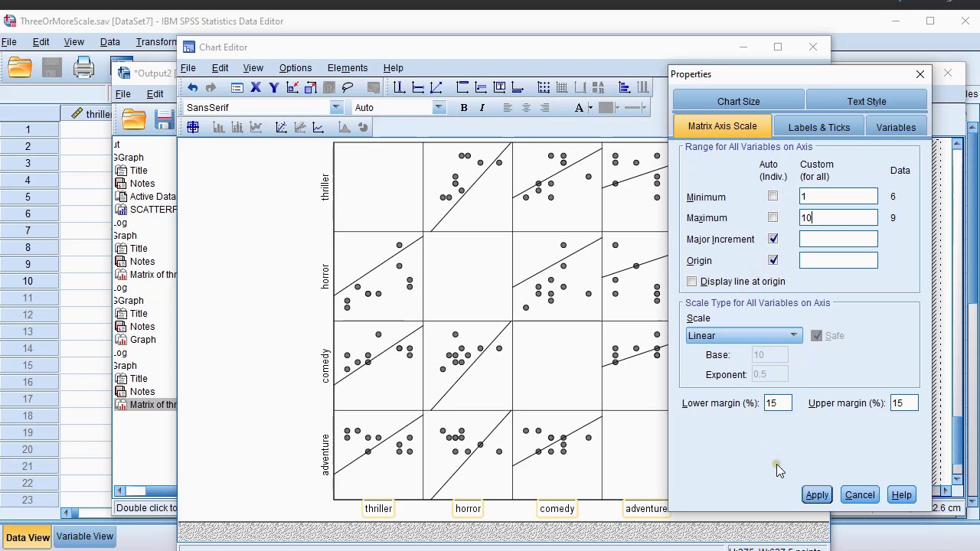Enable Display line at origin
The width and height of the screenshot is (980, 551).
pos(692,282)
